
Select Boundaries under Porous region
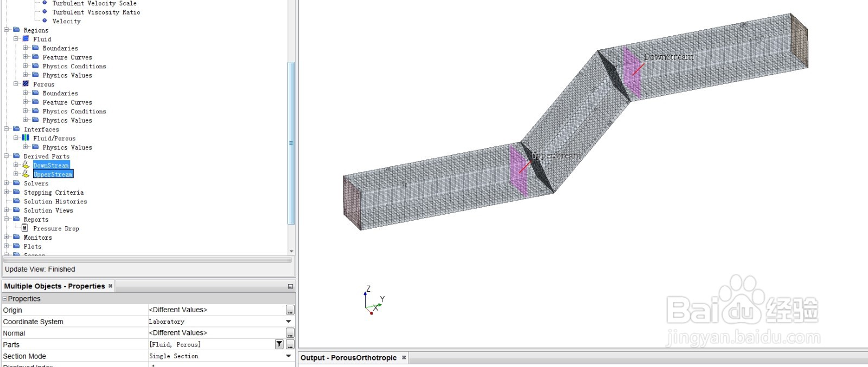(x=60, y=93)
